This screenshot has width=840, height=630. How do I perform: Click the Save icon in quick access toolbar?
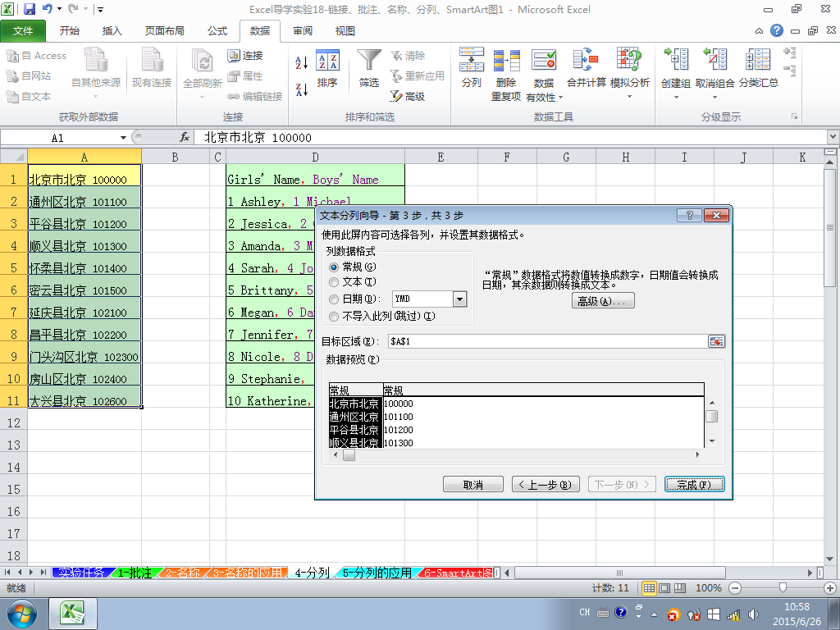(x=29, y=9)
